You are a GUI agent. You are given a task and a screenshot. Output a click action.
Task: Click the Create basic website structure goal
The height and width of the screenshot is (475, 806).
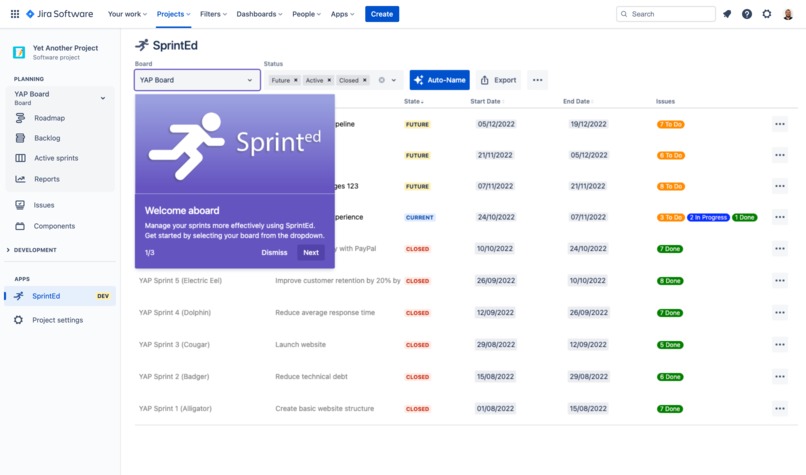(324, 408)
